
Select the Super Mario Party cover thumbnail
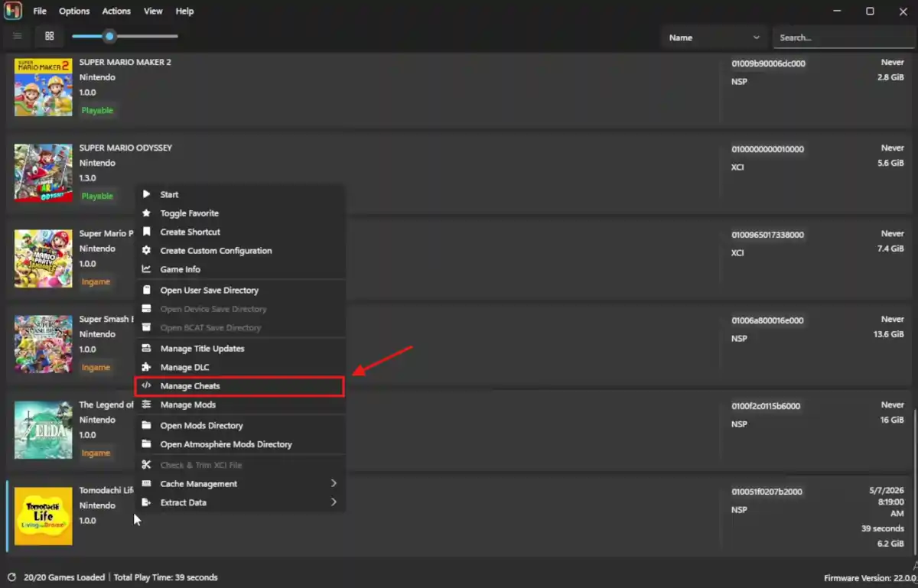click(44, 258)
